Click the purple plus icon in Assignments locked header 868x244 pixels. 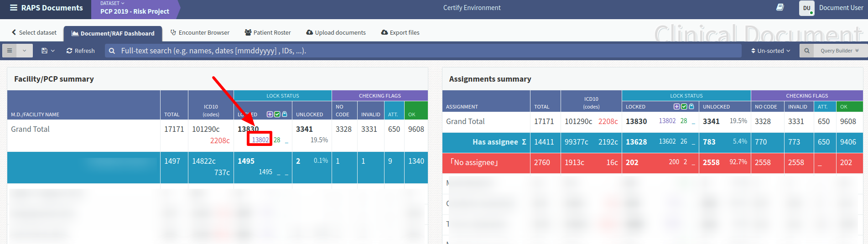coord(676,106)
